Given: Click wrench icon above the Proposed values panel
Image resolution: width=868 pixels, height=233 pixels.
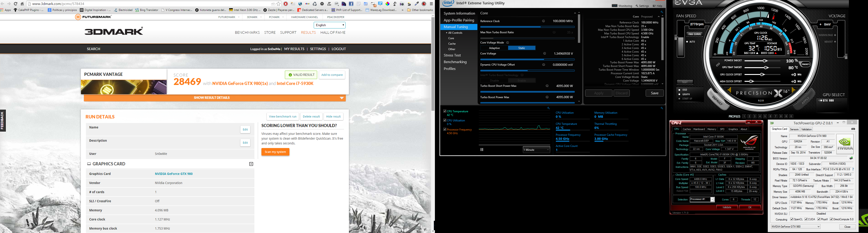Looking at the screenshot, I should 662,12.
